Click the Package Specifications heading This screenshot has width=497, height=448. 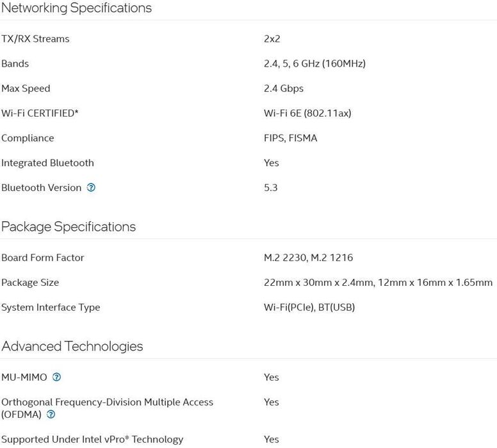click(x=69, y=227)
